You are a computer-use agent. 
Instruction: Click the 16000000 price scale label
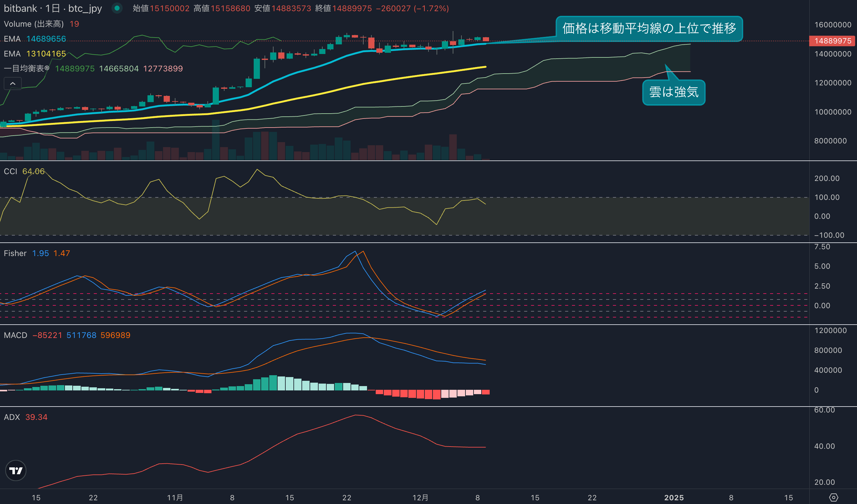[x=832, y=25]
